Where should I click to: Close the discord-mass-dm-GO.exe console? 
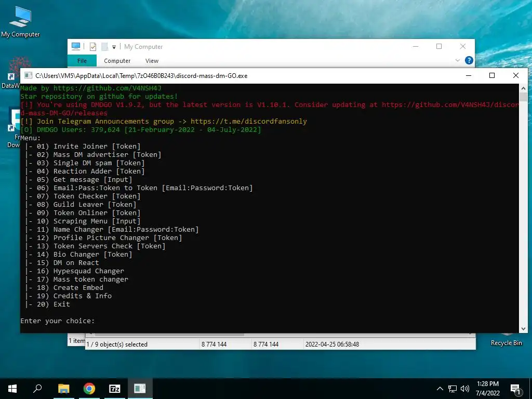click(x=516, y=75)
